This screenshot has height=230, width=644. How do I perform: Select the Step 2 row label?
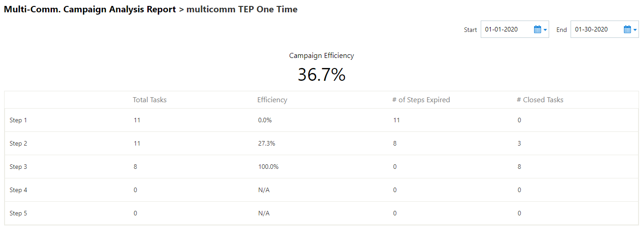click(18, 143)
